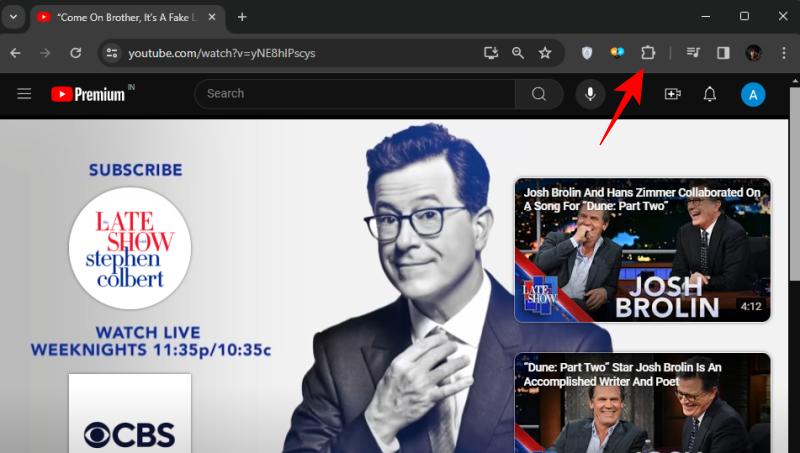Screen dimensions: 800x453
Task: Open the zoom magnifier icon in address bar
Action: pos(518,53)
